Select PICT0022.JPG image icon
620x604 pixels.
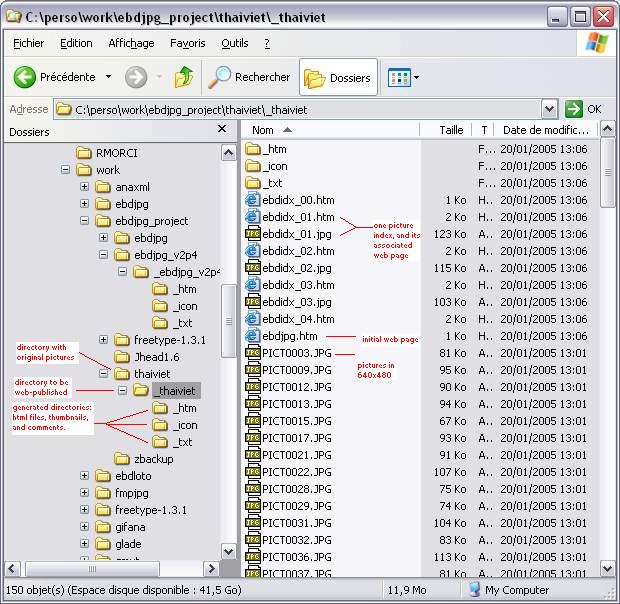coord(252,472)
